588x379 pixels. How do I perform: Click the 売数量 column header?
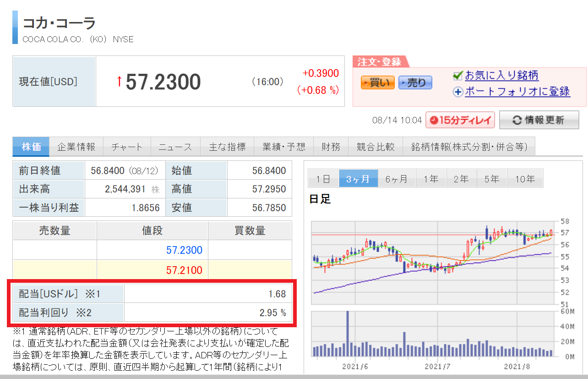(x=54, y=231)
